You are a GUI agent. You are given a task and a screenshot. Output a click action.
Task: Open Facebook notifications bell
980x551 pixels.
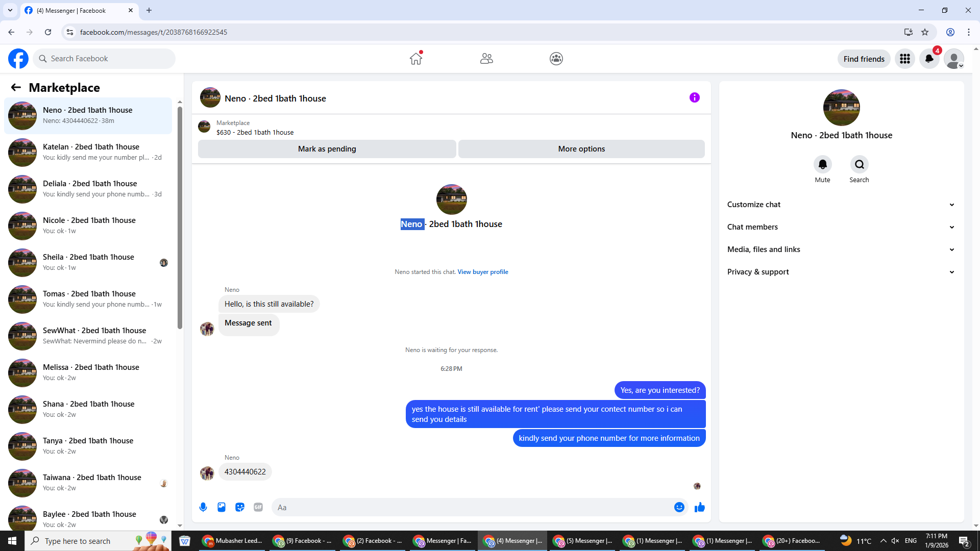coord(929,59)
